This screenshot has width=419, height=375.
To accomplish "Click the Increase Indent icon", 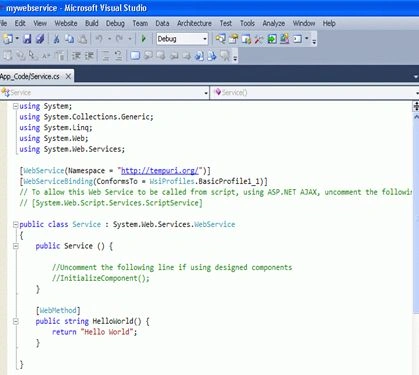I will [89, 56].
